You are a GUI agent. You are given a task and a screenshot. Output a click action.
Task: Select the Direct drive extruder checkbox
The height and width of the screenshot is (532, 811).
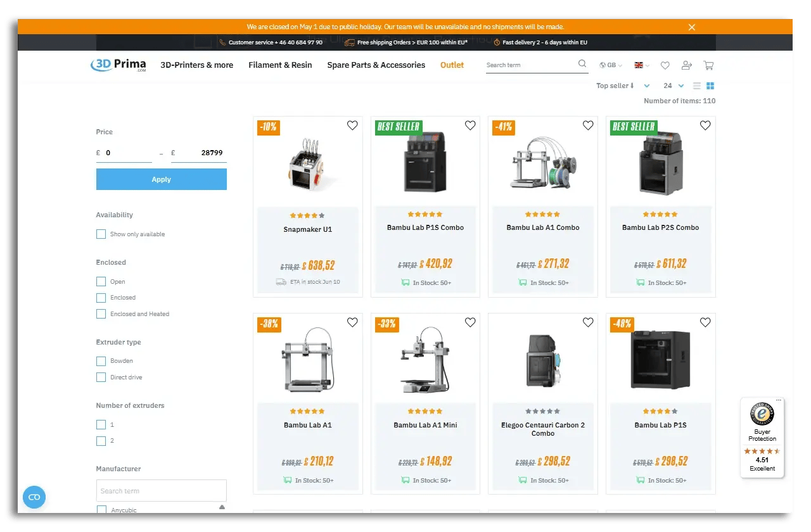point(101,377)
